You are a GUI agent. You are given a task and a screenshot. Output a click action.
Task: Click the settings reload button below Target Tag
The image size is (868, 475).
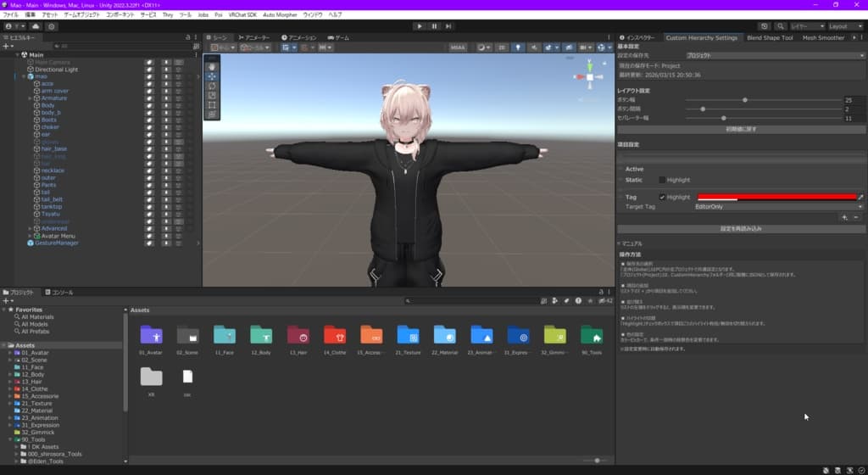point(741,229)
